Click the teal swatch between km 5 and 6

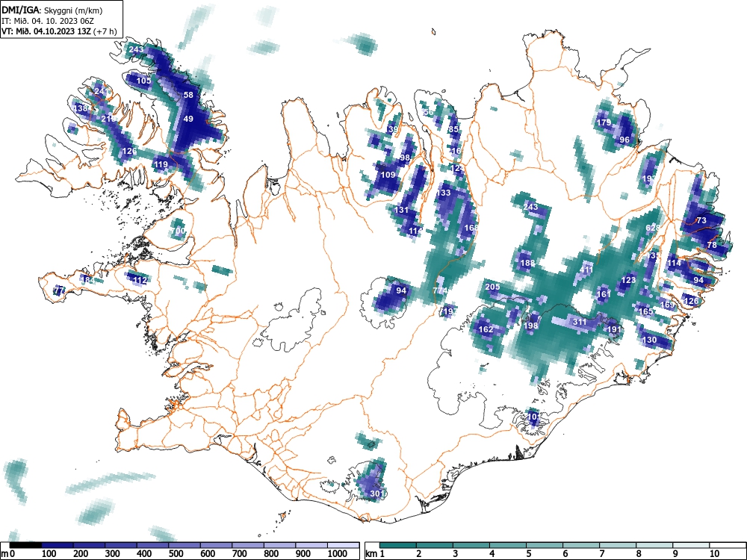tap(545, 545)
